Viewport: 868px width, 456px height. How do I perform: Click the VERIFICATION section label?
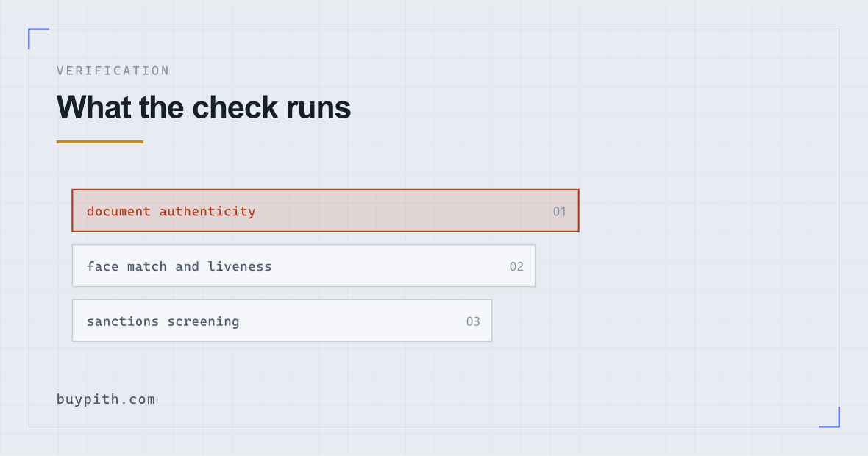coord(113,71)
